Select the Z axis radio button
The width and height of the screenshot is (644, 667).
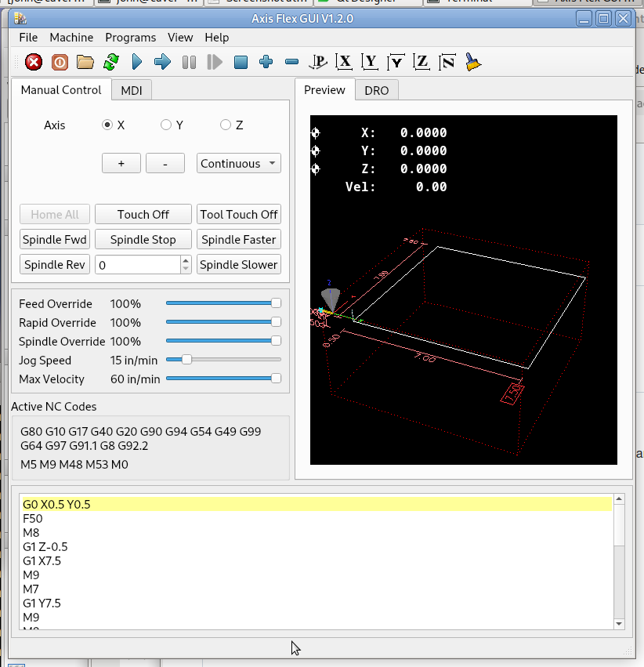tap(226, 125)
